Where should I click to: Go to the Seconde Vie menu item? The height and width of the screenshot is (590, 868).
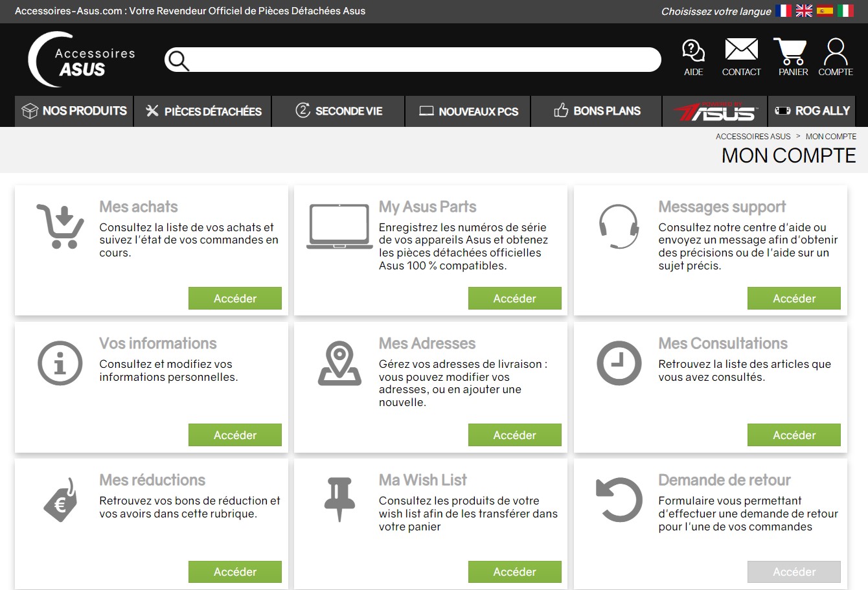(338, 111)
